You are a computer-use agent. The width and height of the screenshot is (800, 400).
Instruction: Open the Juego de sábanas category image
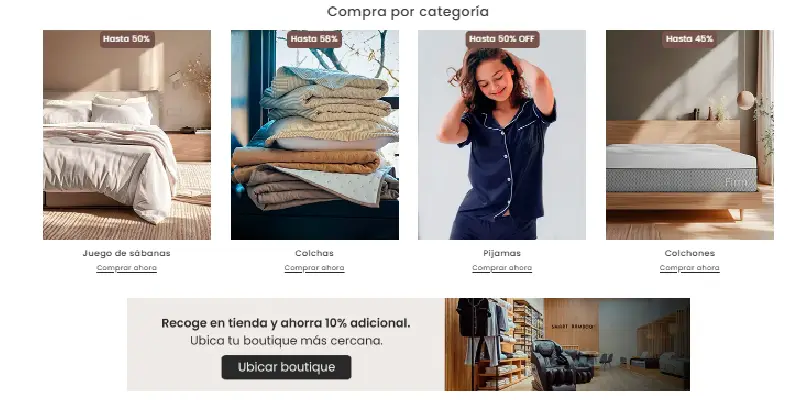click(127, 135)
